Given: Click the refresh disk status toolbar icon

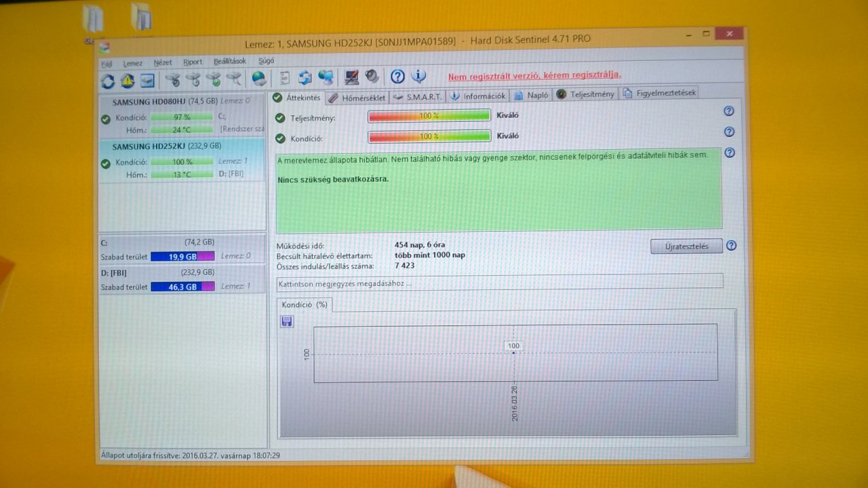Looking at the screenshot, I should [x=108, y=81].
